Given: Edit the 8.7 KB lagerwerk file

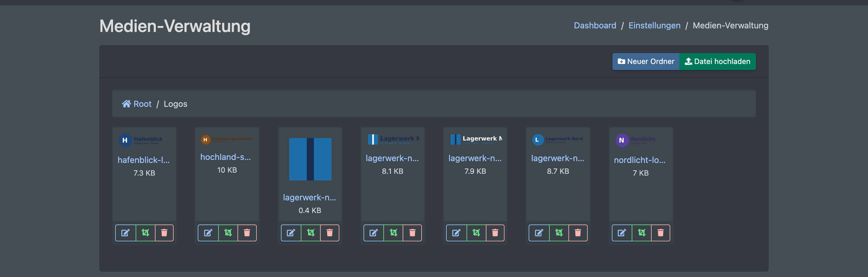Looking at the screenshot, I should (x=539, y=233).
